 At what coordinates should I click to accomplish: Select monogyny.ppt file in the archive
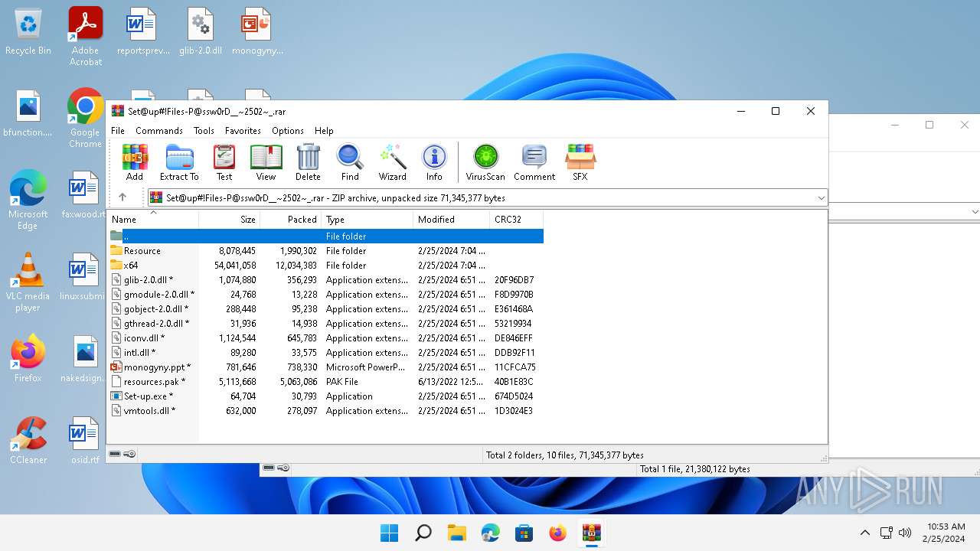point(325,367)
